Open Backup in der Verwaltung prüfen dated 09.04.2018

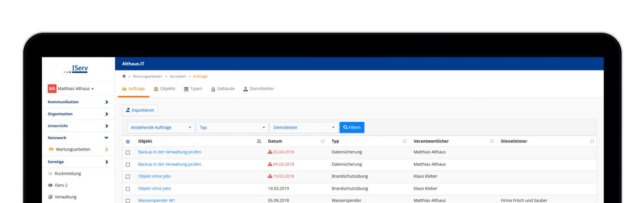pos(169,164)
